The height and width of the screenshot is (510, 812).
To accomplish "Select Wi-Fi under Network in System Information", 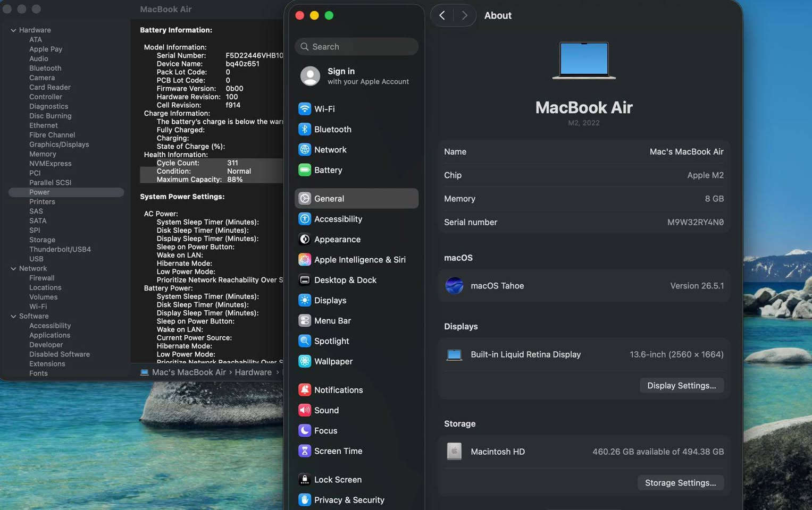I will [x=38, y=307].
